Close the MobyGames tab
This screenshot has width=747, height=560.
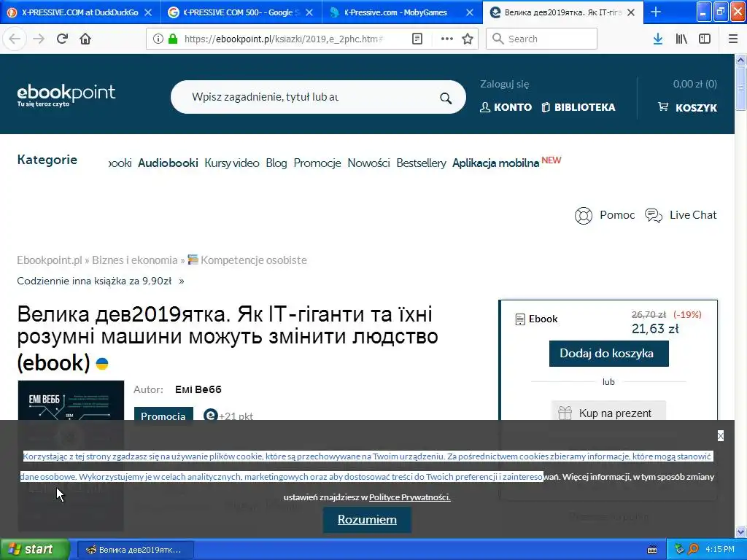[x=470, y=12]
